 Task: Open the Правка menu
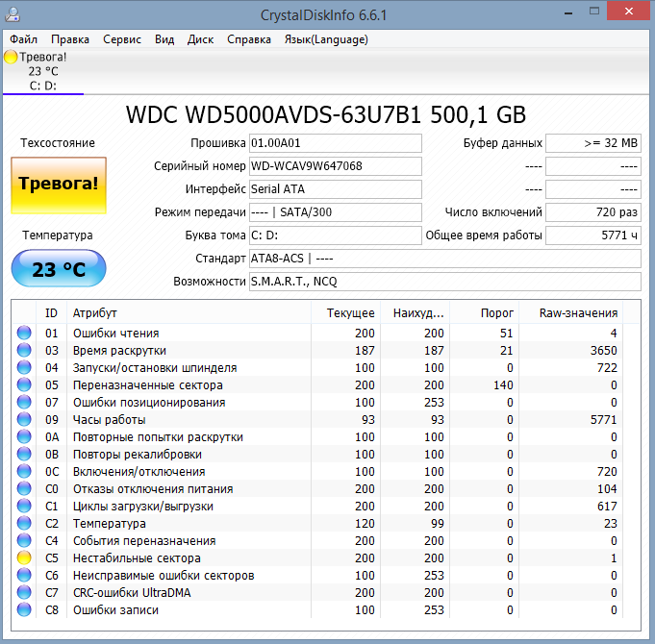70,39
